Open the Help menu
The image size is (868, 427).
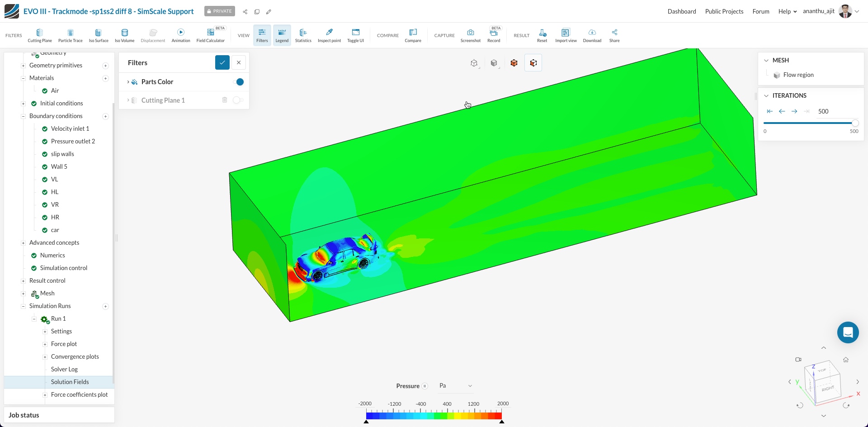[x=788, y=11]
